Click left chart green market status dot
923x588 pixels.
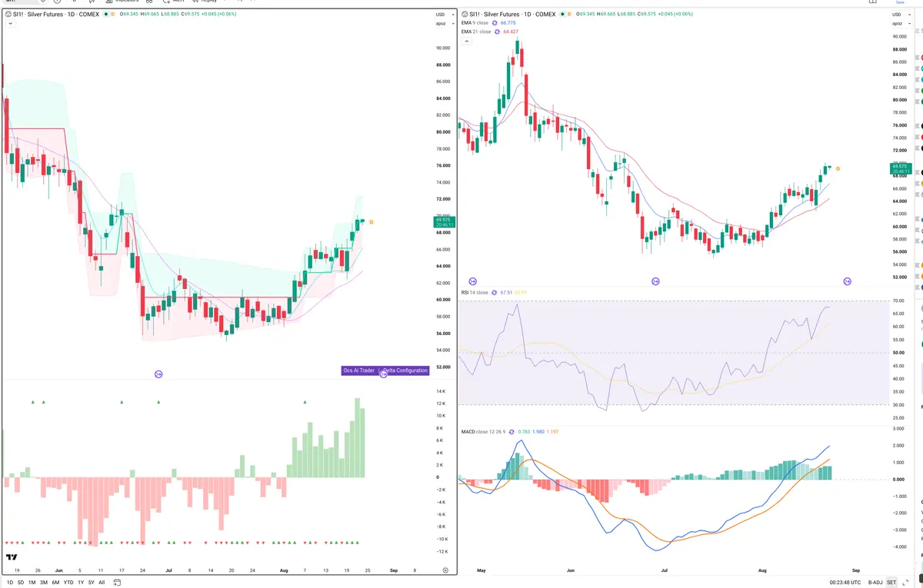[105, 15]
